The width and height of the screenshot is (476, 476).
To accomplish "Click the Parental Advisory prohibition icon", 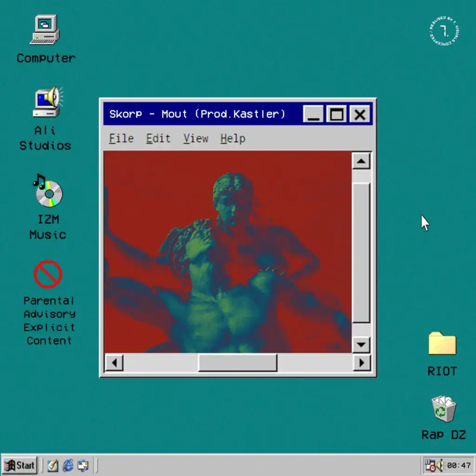I will click(x=48, y=274).
